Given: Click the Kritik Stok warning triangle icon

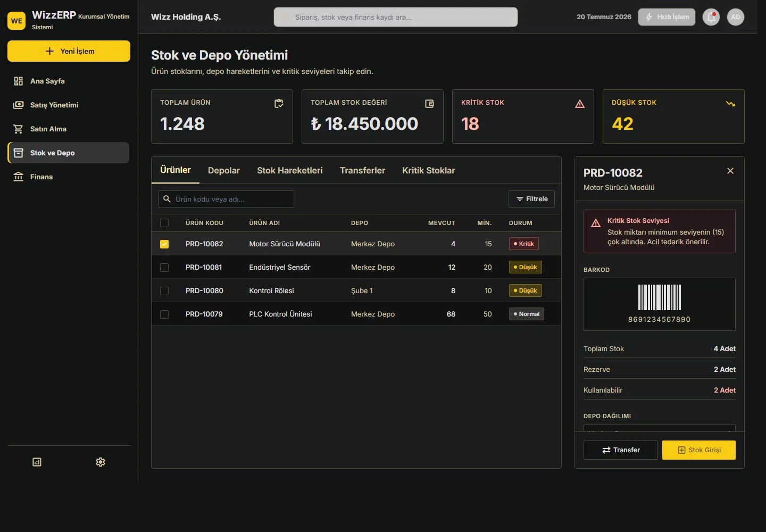Looking at the screenshot, I should tap(580, 104).
